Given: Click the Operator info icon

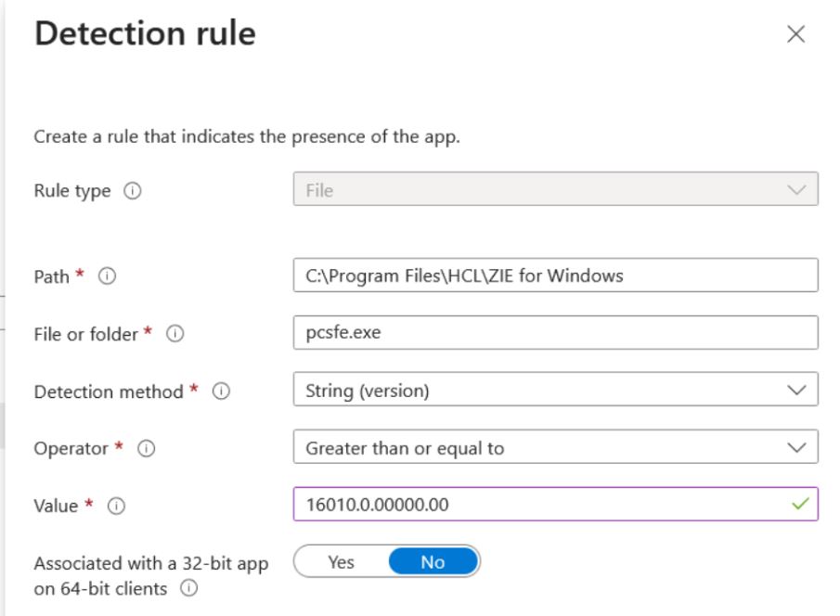Looking at the screenshot, I should tap(147, 449).
